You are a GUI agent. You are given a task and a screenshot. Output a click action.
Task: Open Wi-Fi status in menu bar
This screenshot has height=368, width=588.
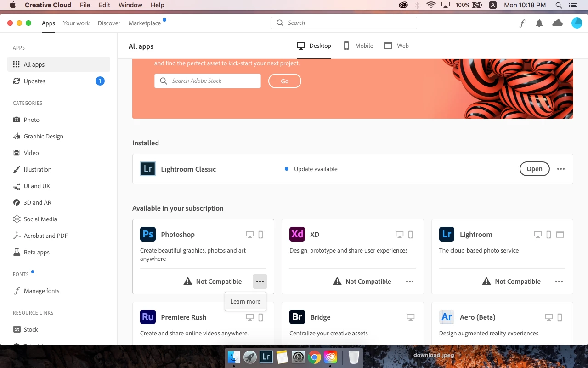pos(431,5)
